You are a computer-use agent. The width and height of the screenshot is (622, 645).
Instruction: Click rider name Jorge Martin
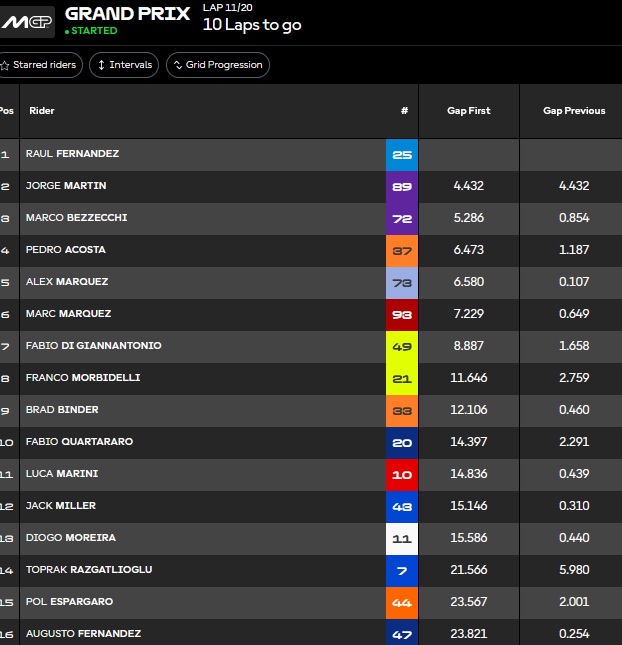click(x=66, y=186)
